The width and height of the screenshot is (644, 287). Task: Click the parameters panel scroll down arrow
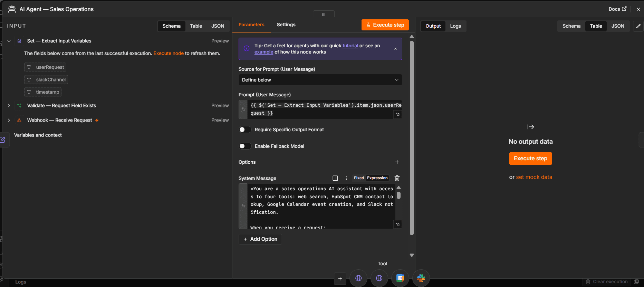point(412,255)
